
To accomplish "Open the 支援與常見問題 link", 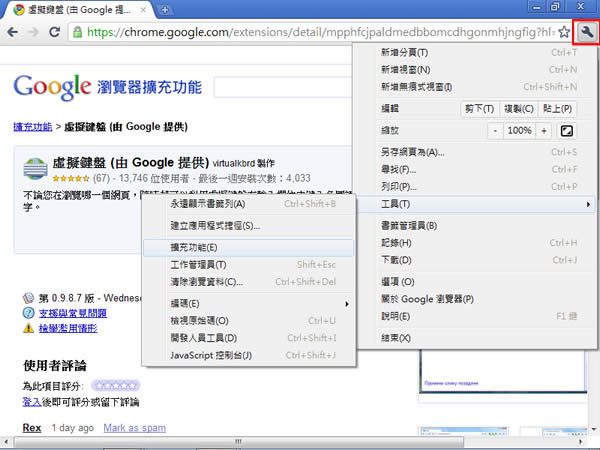I will 73,313.
